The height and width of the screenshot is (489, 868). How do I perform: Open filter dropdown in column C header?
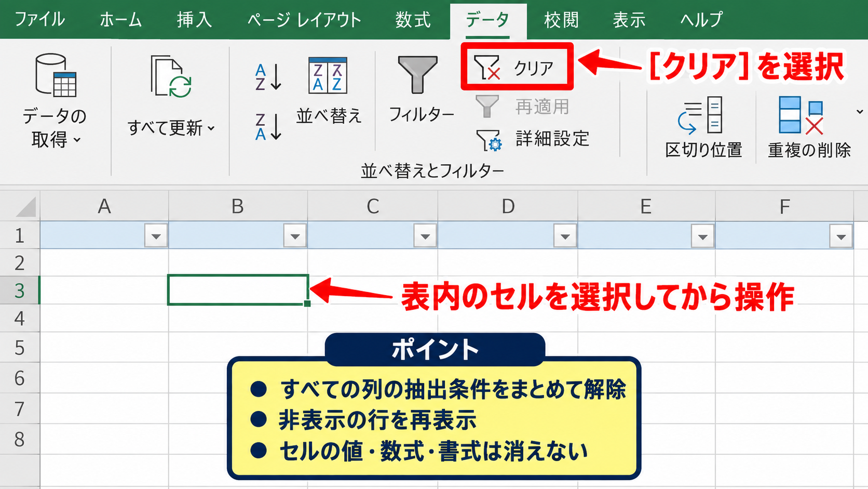click(x=425, y=236)
